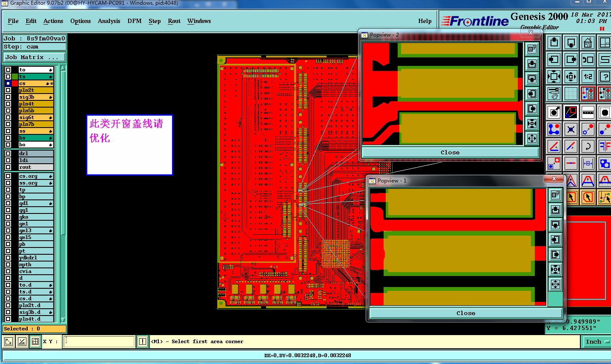Click the pan right arrow icon in main toolbar
611x364 pixels.
pyautogui.click(x=571, y=60)
